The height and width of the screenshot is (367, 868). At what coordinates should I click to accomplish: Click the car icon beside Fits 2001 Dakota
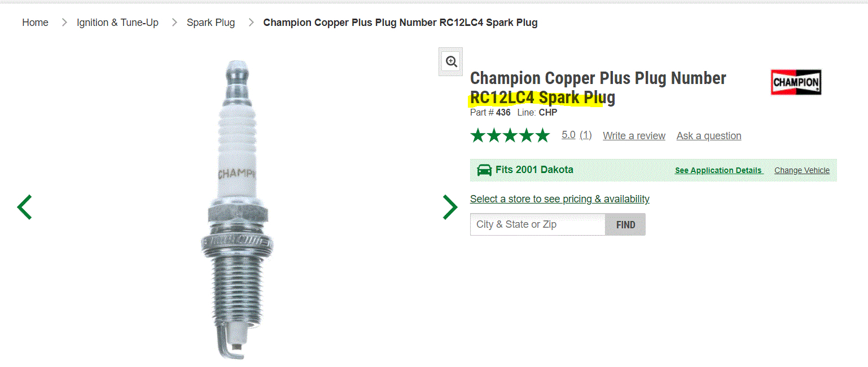(484, 170)
